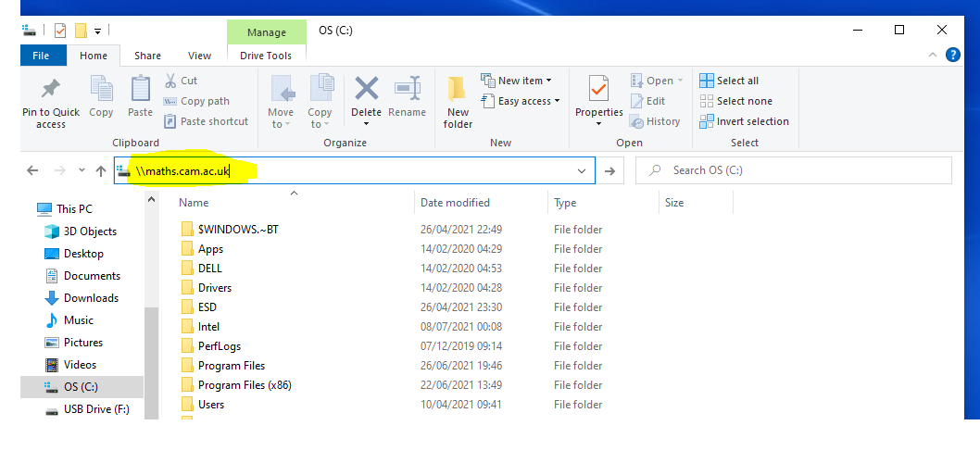This screenshot has height=463, width=980.
Task: Click the Paste icon in Clipboard group
Action: [140, 90]
